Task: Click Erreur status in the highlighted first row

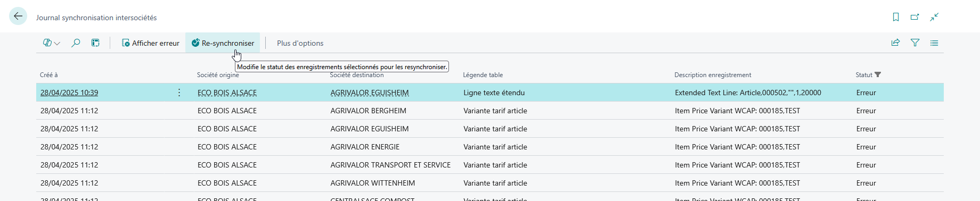Action: pos(866,93)
